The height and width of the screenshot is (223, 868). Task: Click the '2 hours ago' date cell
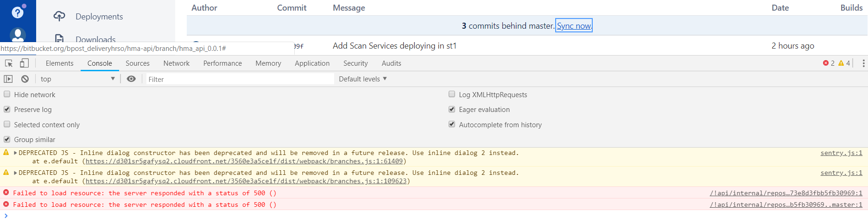pyautogui.click(x=792, y=46)
